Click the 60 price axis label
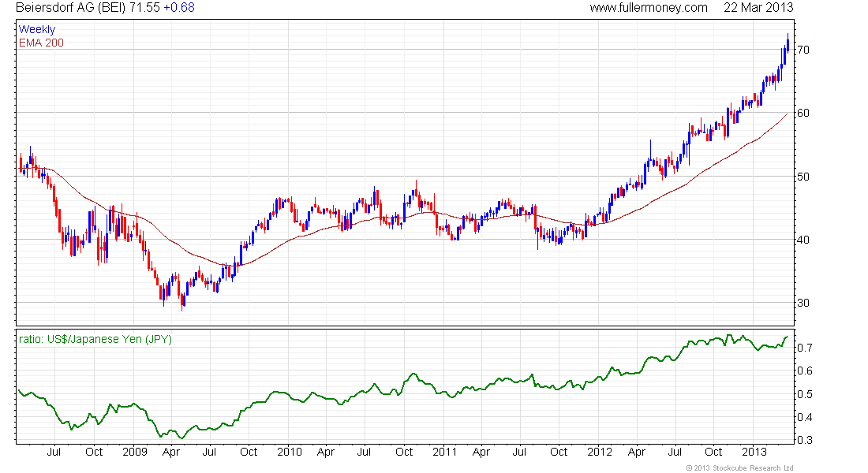868x473 pixels. coord(803,113)
